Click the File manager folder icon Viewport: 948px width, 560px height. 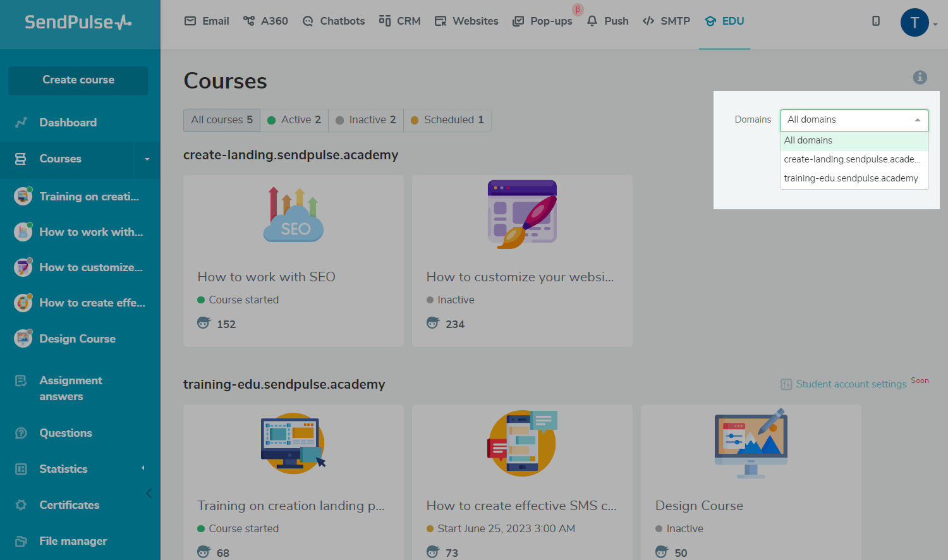[x=21, y=541]
